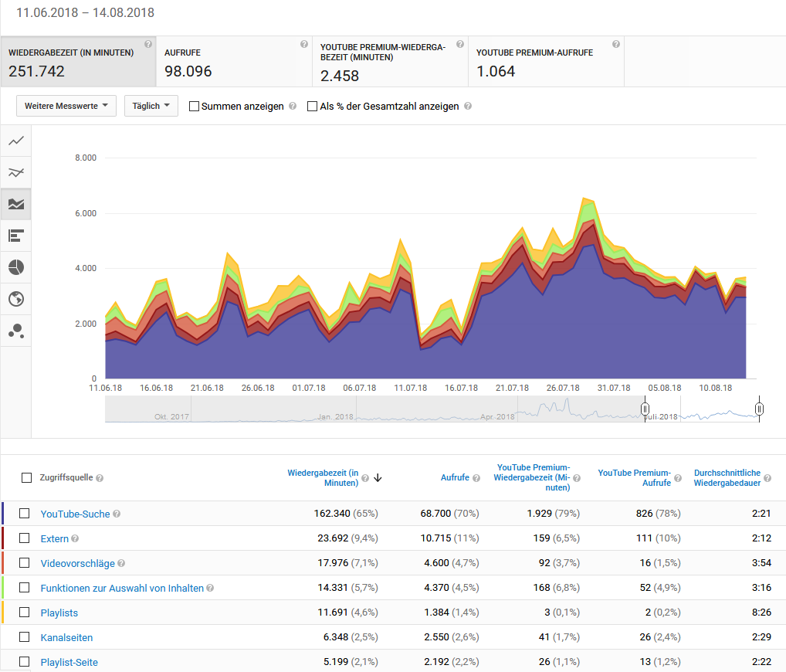Select the line chart view icon
This screenshot has width=786, height=672.
[x=16, y=141]
